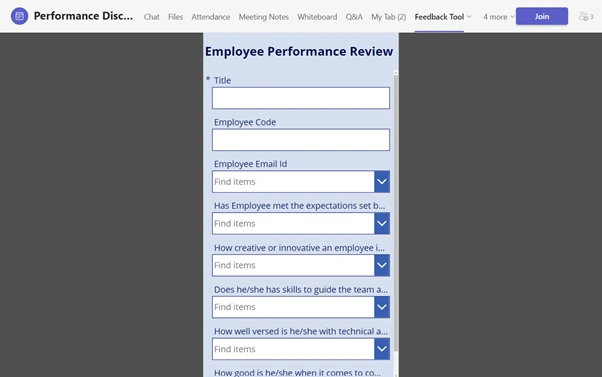Click the Performance Disc... meeting title
This screenshot has width=602, height=377.
click(x=83, y=16)
